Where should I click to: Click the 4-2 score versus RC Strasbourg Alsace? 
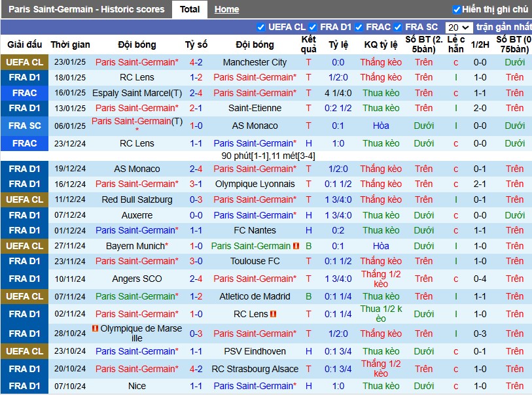196,369
